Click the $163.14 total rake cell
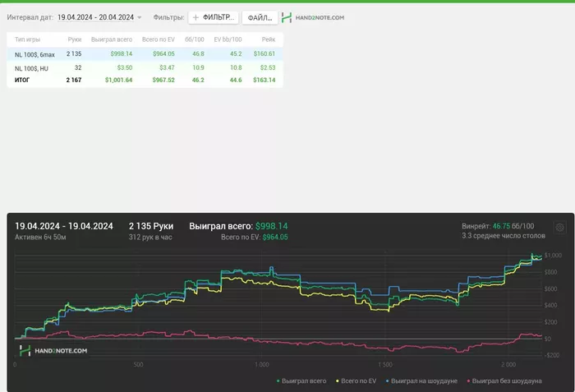This screenshot has width=575, height=392. tap(264, 80)
